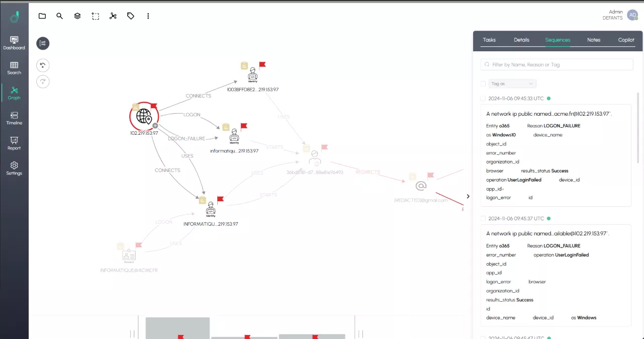
Task: Click the AD user avatar
Action: pyautogui.click(x=632, y=15)
